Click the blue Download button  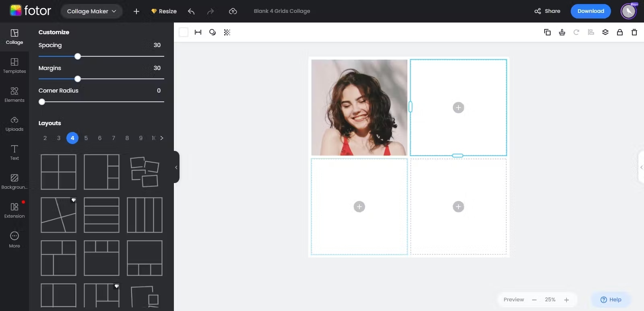[590, 11]
